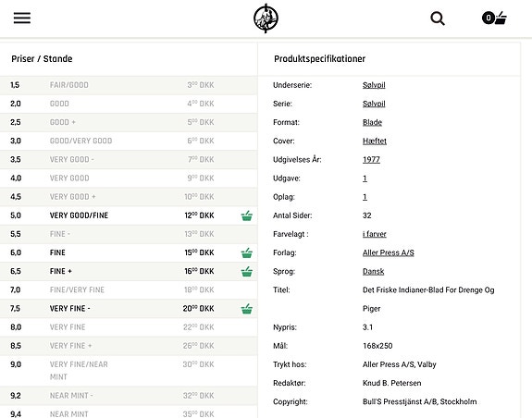Open the hamburger menu
The width and height of the screenshot is (532, 418).
22,18
